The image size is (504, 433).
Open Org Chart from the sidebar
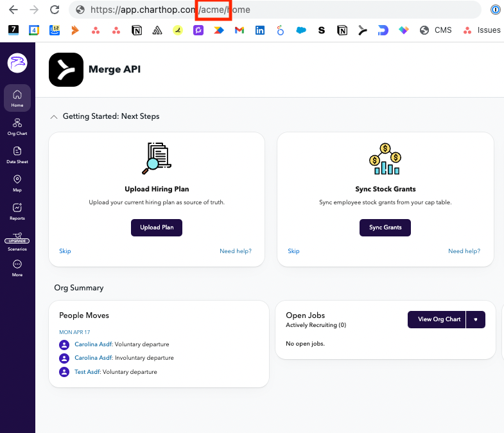tap(17, 127)
